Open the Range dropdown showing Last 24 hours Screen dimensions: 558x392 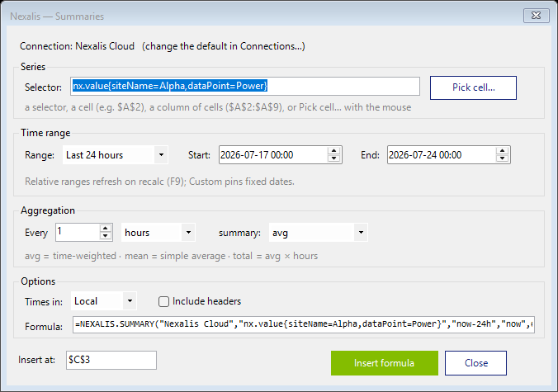[116, 155]
